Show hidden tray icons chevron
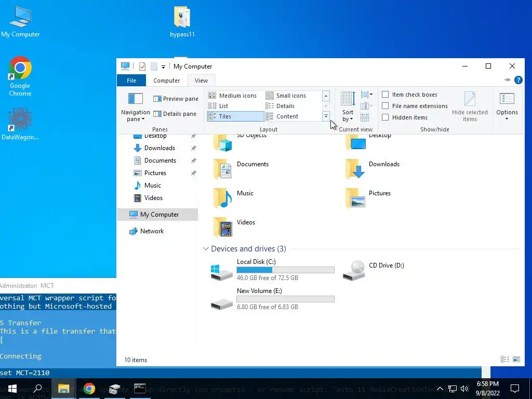 tap(440, 389)
